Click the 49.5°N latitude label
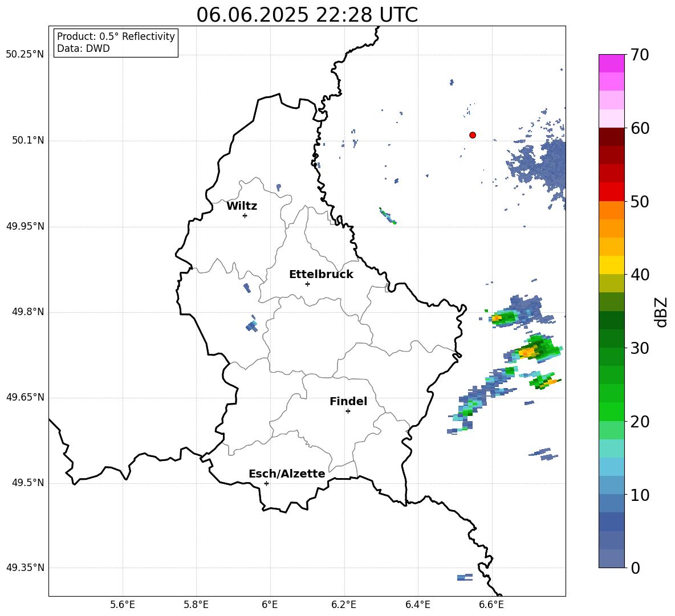The width and height of the screenshot is (675, 616). coord(28,483)
